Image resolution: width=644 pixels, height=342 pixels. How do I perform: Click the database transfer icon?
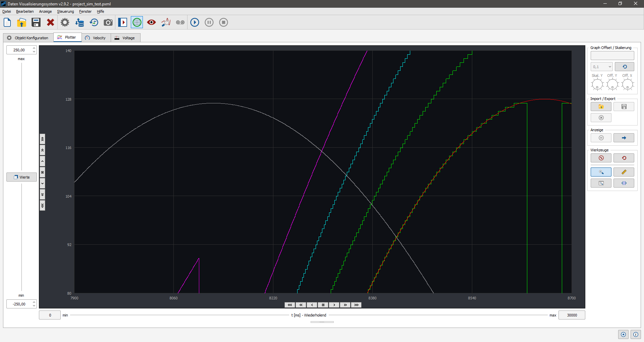coord(79,22)
